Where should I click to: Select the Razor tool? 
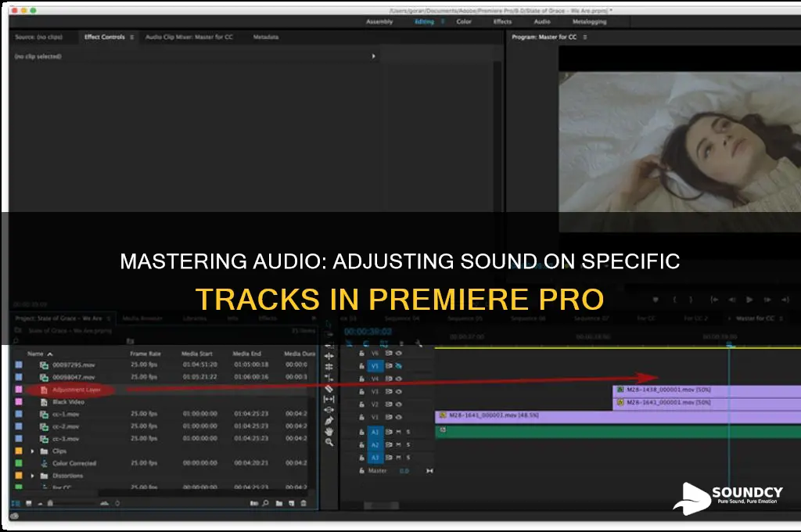pyautogui.click(x=329, y=388)
